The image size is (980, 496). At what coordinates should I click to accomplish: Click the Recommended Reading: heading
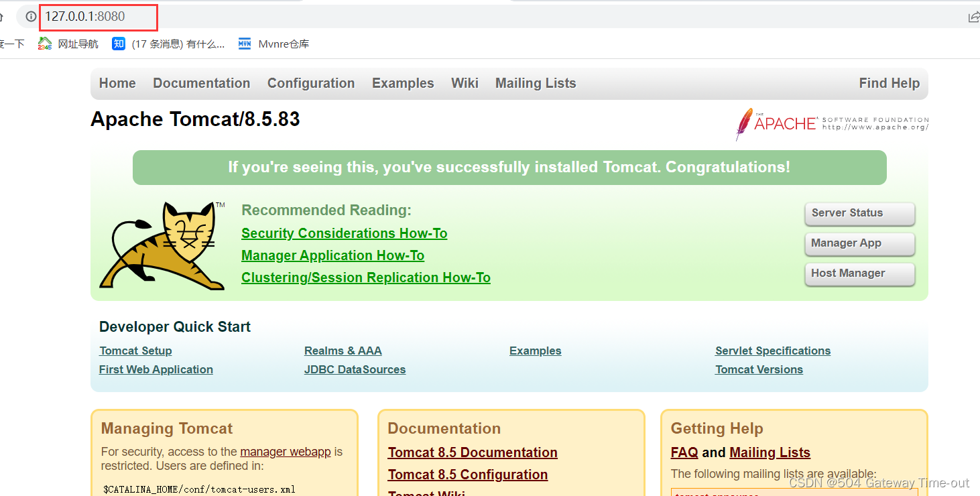(326, 210)
